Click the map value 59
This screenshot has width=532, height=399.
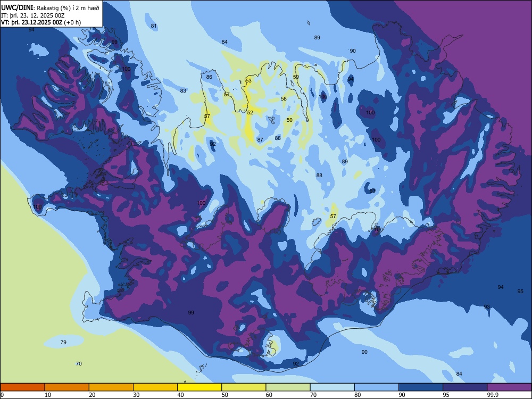(x=296, y=77)
